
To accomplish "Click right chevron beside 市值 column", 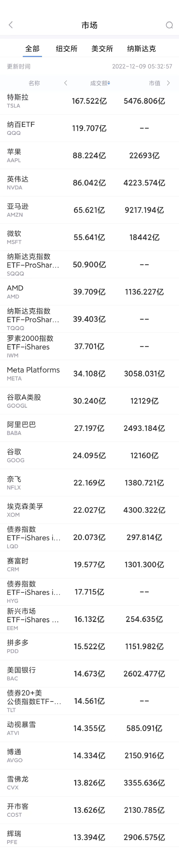I will 168,83.
